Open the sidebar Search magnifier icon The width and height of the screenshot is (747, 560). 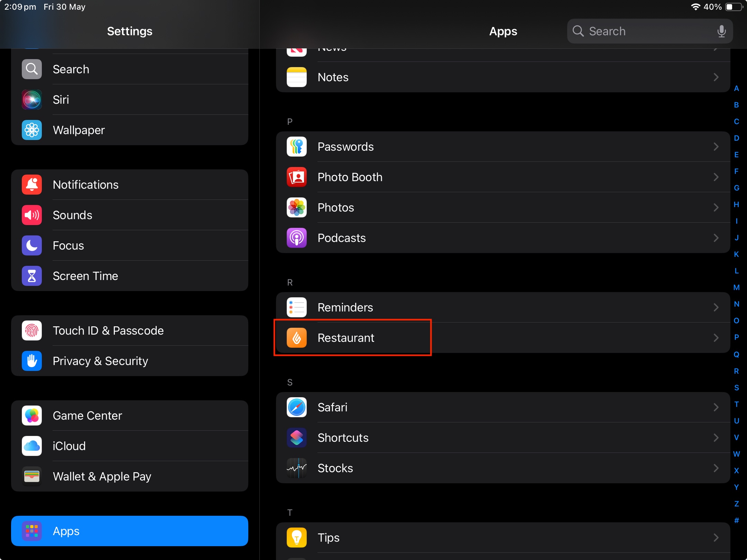coord(32,69)
